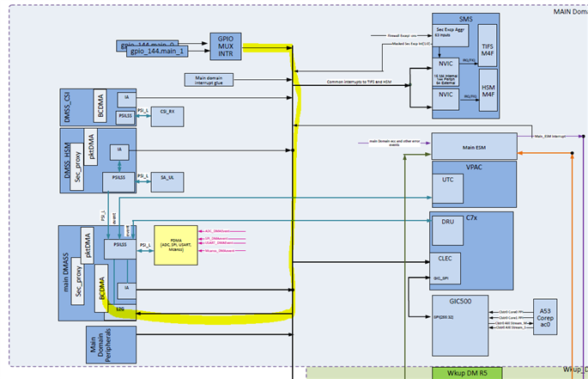Image resolution: width=588 pixels, height=379 pixels.
Task: Click the Main ESM block
Action: pos(474,146)
